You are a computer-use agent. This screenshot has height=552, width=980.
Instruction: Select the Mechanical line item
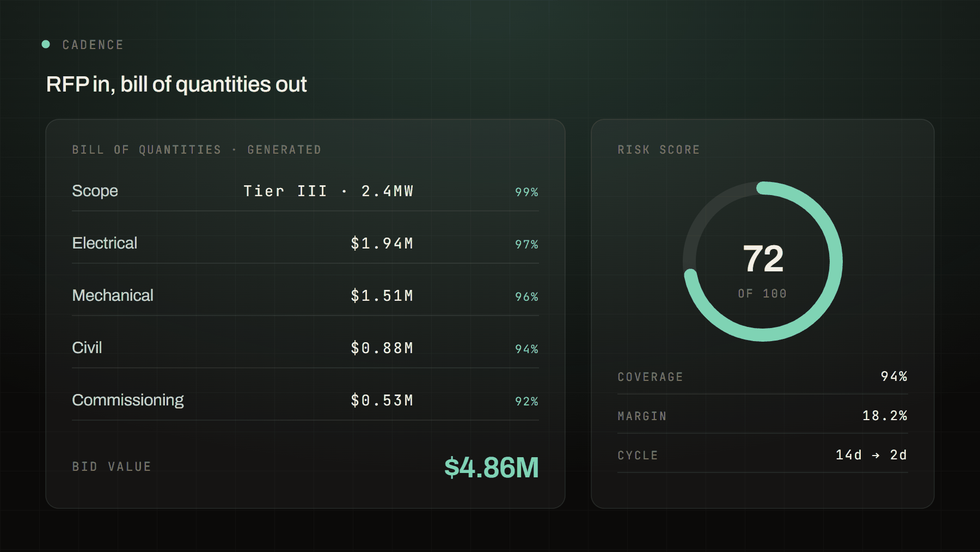pyautogui.click(x=305, y=295)
